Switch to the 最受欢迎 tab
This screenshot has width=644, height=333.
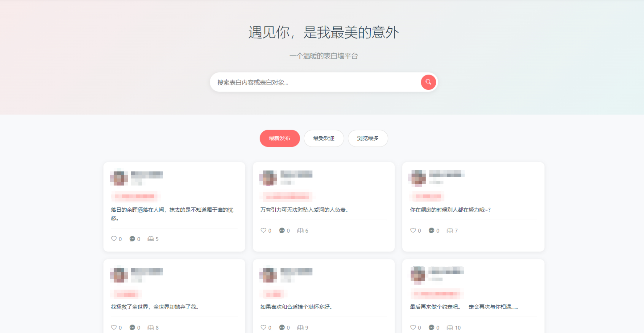(x=324, y=138)
